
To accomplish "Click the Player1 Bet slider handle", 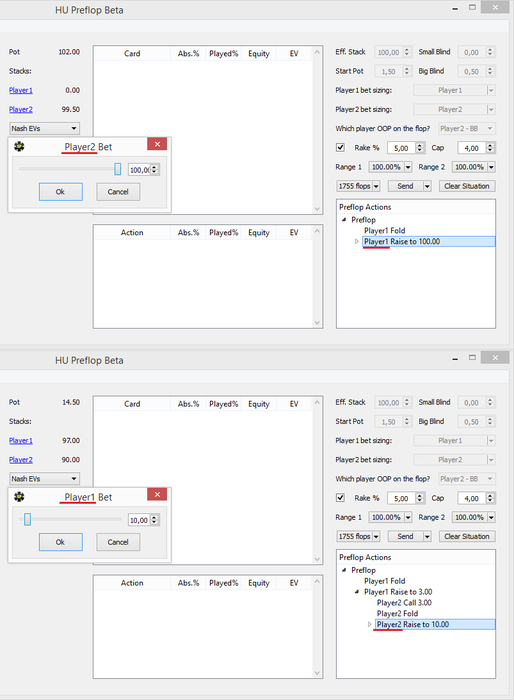I will tap(27, 519).
